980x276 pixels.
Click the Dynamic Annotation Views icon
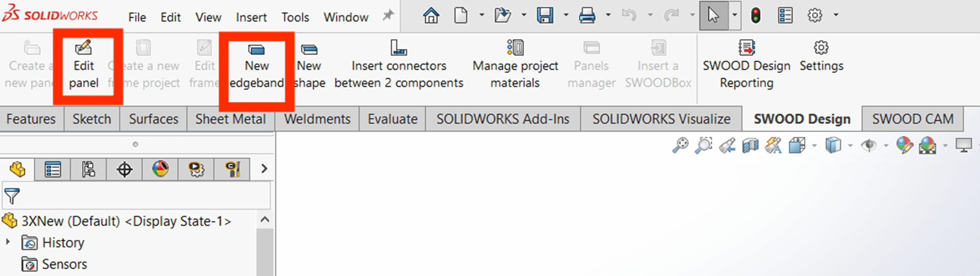(x=773, y=145)
